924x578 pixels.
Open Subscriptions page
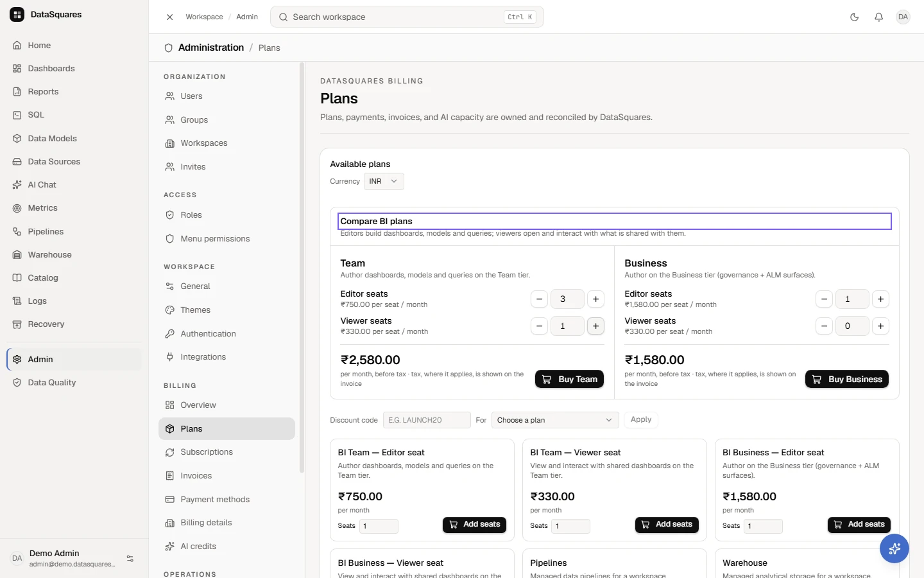click(x=227, y=452)
